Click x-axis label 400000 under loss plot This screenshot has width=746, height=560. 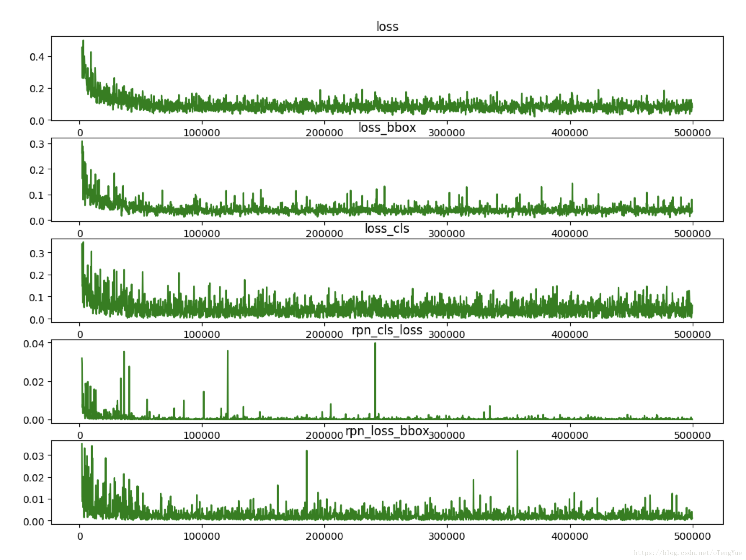tap(570, 133)
